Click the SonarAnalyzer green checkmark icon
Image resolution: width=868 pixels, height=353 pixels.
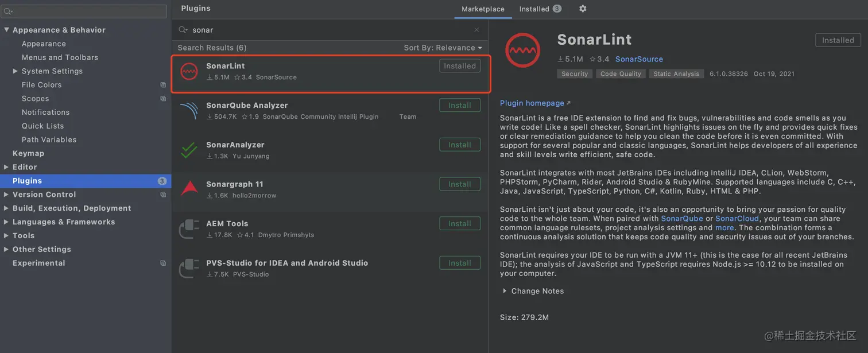tap(189, 150)
